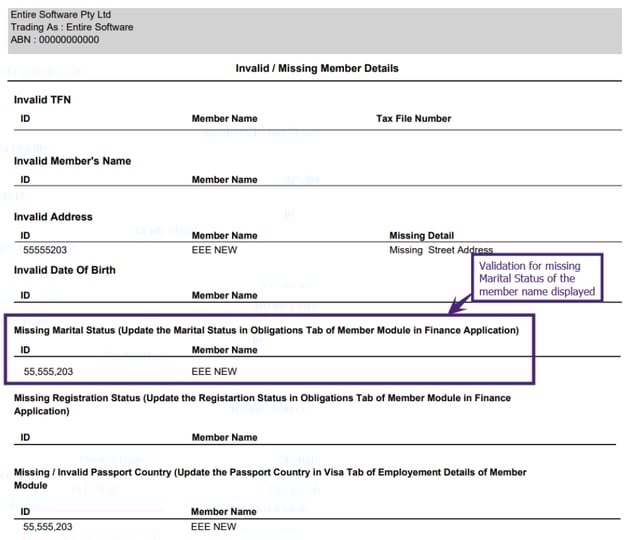630x540 pixels.
Task: Click the 'ID' header under Missing Registration Status
Action: 25,437
